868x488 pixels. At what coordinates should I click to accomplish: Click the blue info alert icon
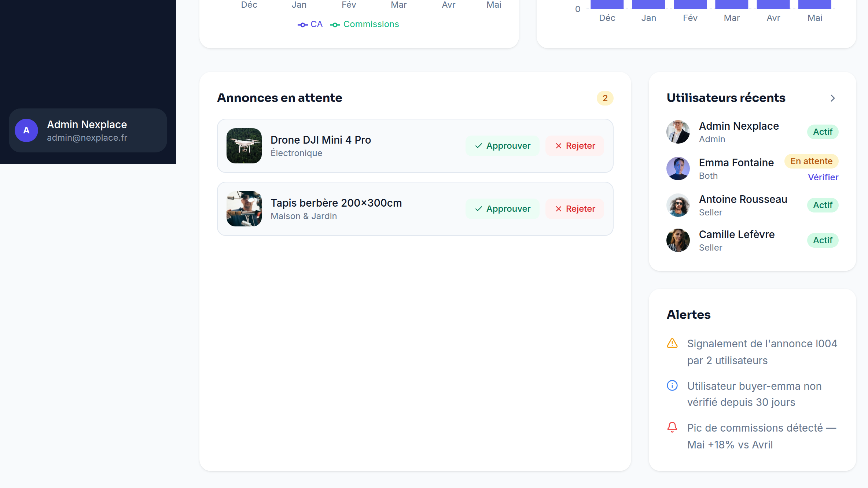[672, 385]
